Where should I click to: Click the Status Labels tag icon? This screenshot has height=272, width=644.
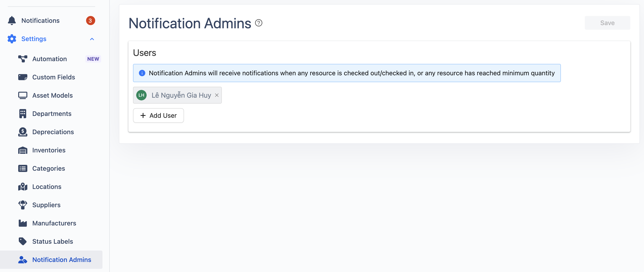23,241
